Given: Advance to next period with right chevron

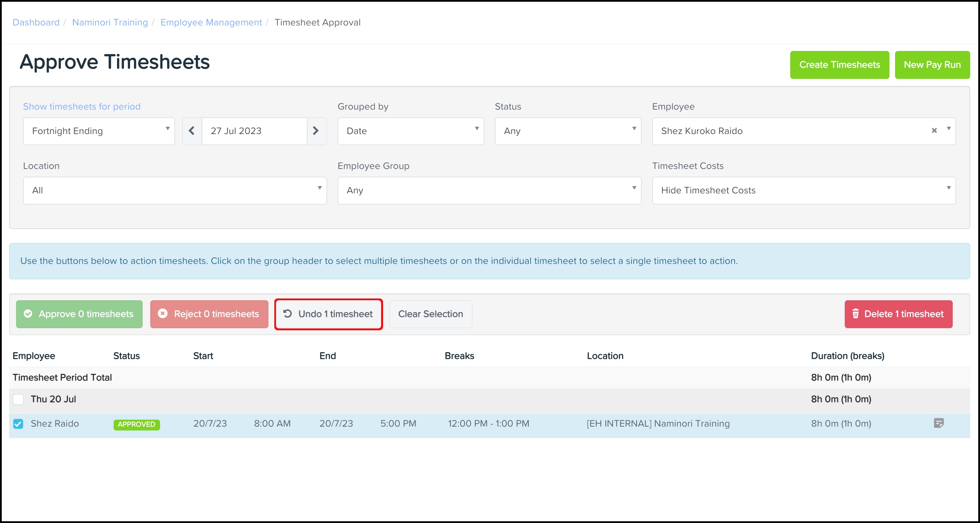Looking at the screenshot, I should [316, 131].
